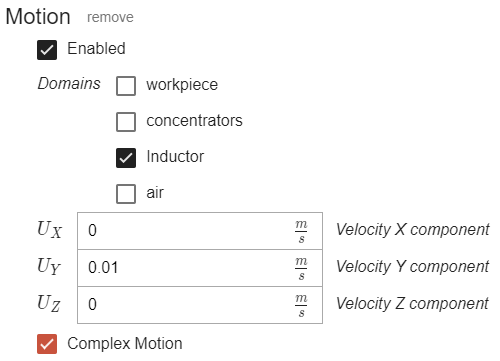Click the concentrators label text

(194, 121)
